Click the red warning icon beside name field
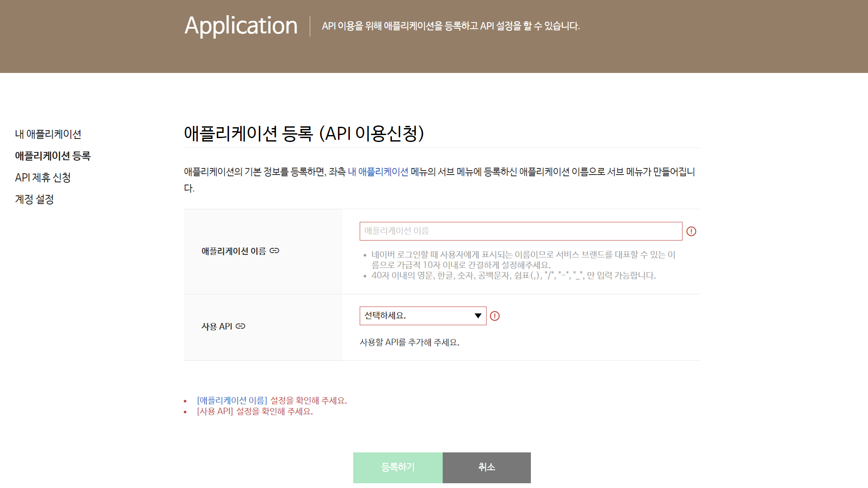 [x=691, y=231]
